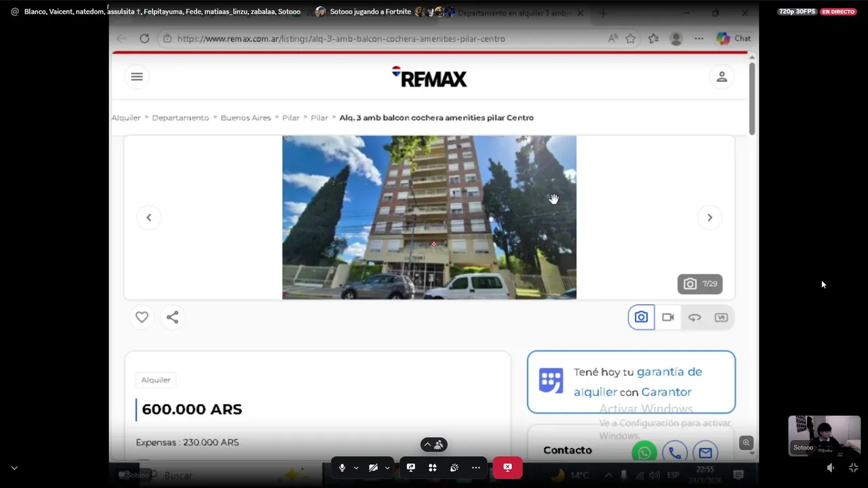Click the Alquiler tag above the price
868x488 pixels.
[156, 380]
